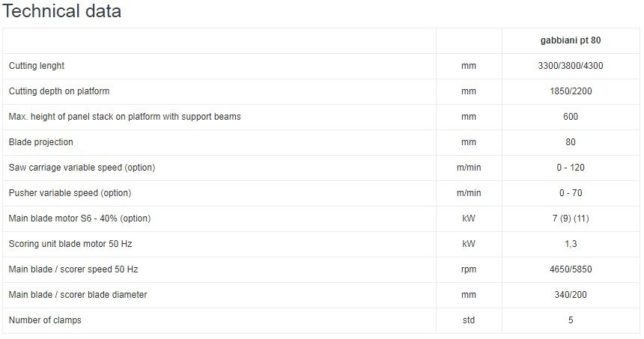Click Cutting depth on platform label
The image size is (644, 339).
[x=59, y=91]
